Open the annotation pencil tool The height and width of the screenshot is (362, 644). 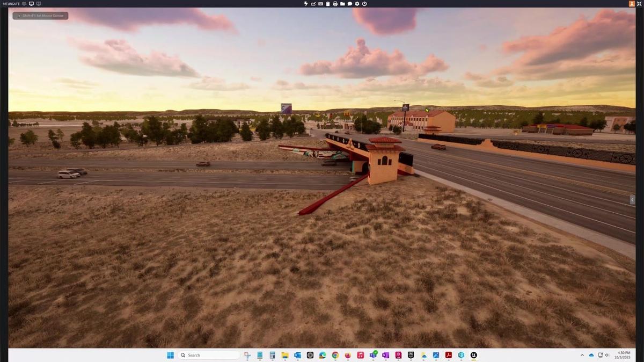(x=313, y=4)
